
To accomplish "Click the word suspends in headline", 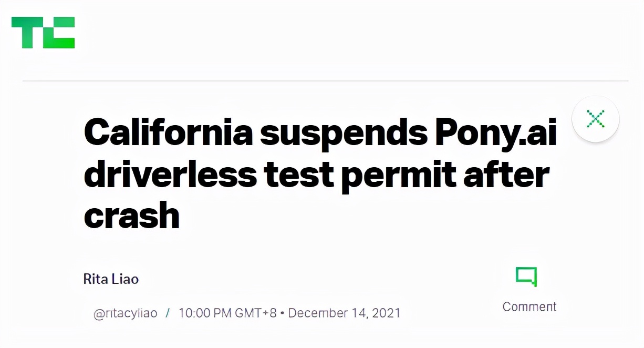I will (344, 134).
